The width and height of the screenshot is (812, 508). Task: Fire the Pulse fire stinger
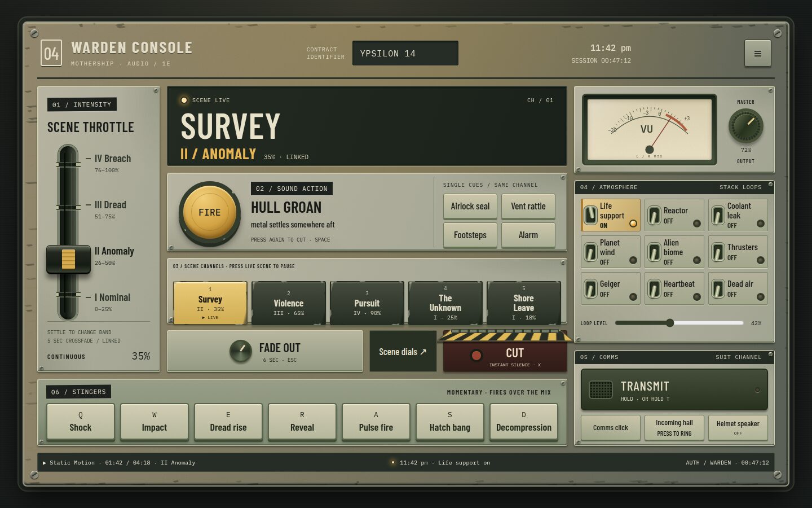(x=376, y=422)
